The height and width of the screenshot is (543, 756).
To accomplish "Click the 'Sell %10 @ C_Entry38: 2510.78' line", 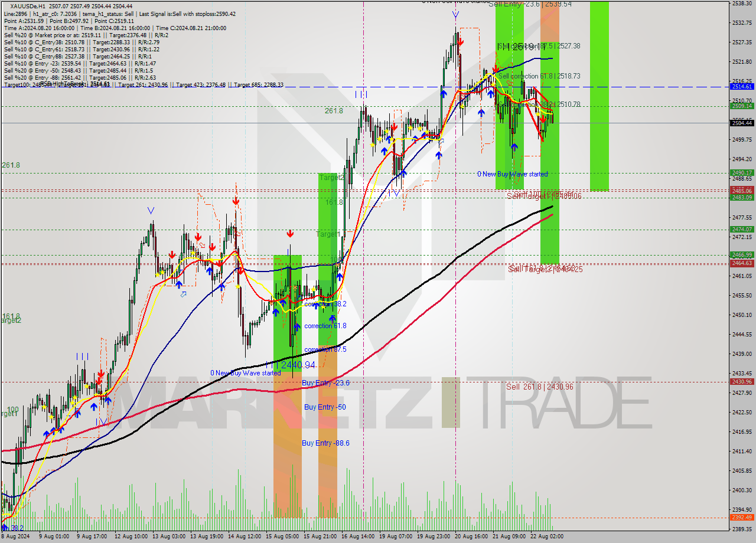I will pos(82,42).
